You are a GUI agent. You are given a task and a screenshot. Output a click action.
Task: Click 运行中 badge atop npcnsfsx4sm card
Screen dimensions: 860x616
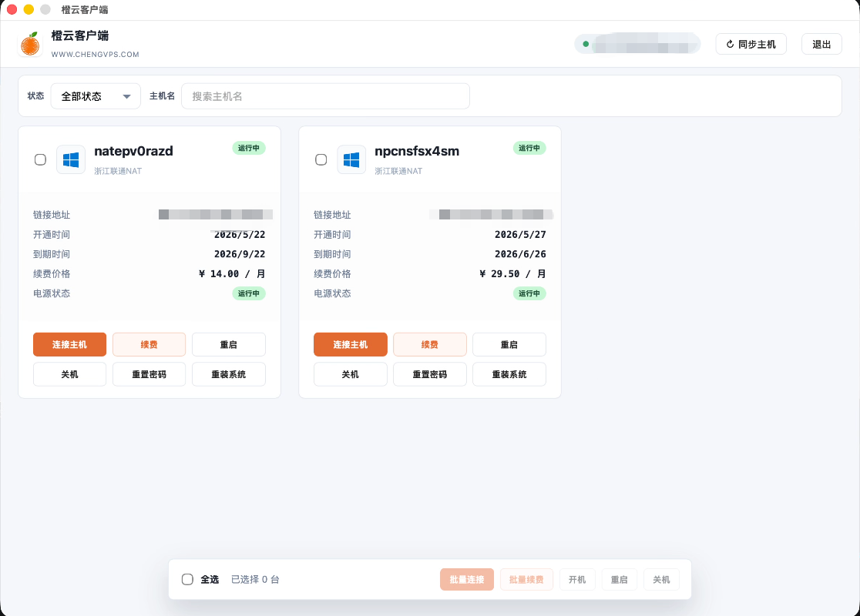click(529, 148)
